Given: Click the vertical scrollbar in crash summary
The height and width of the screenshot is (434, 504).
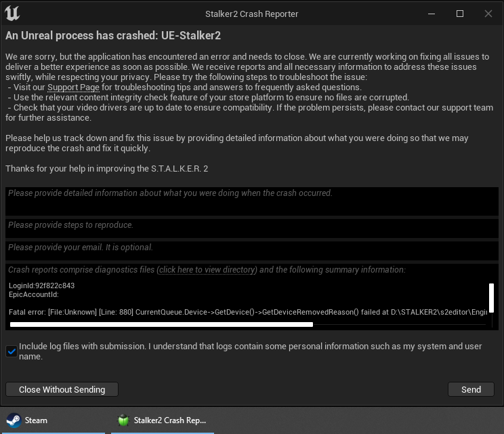Looking at the screenshot, I should pos(491,298).
